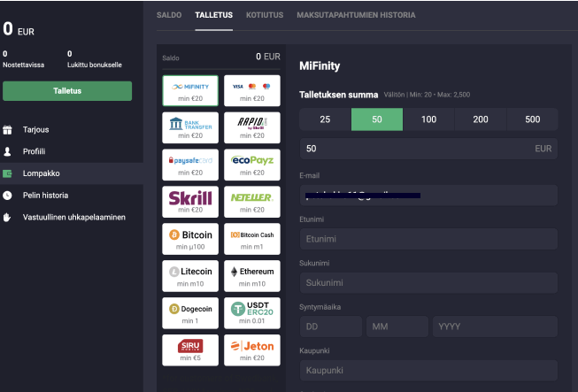This screenshot has width=578, height=392.
Task: Pick Rapid by Skrill payment tile
Action: click(x=252, y=127)
